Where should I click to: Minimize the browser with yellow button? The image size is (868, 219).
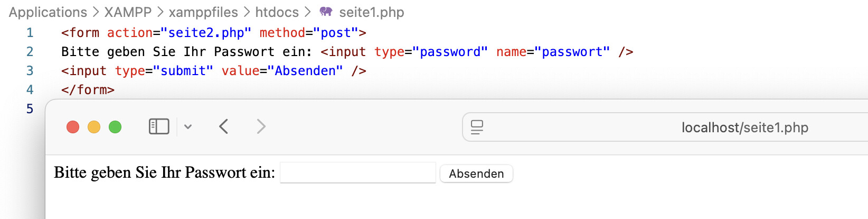[x=94, y=127]
